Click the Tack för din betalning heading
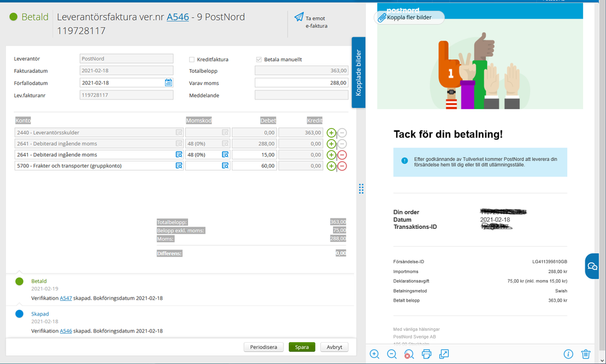Viewport: 606px width, 364px height. click(x=448, y=135)
